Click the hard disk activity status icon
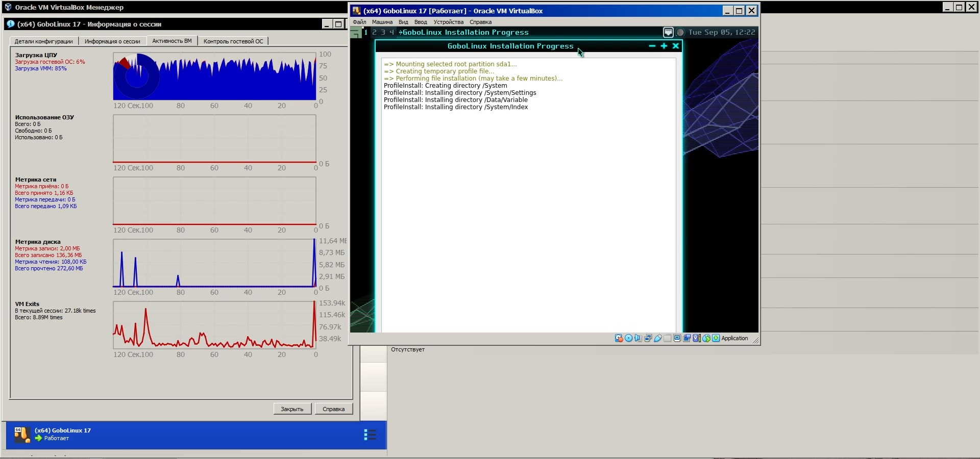This screenshot has width=980, height=459. click(619, 338)
